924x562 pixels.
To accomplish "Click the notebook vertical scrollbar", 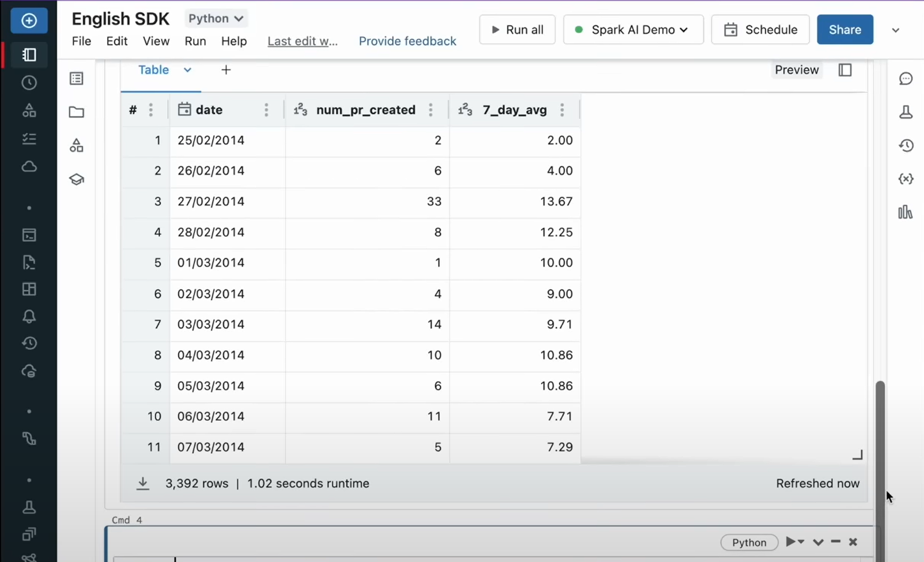I will click(880, 453).
